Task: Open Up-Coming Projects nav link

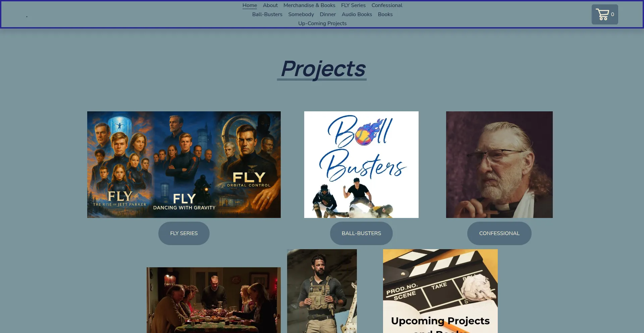Action: click(x=322, y=23)
